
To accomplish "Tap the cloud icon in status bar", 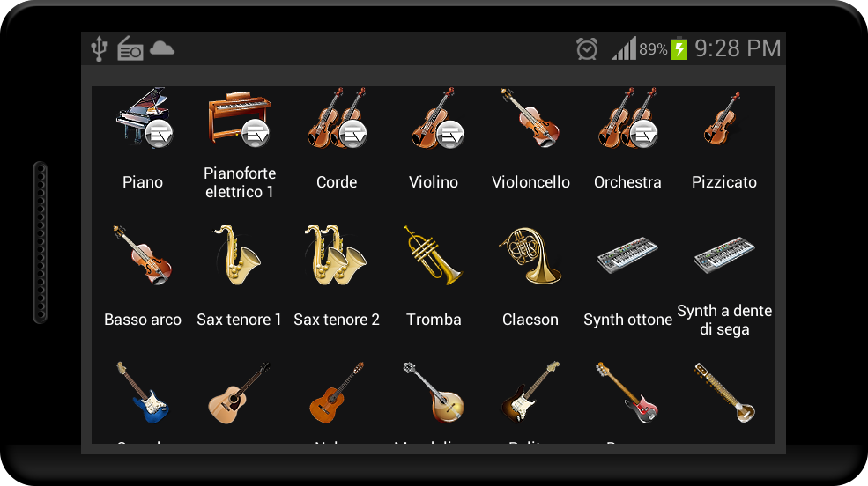I will point(162,48).
